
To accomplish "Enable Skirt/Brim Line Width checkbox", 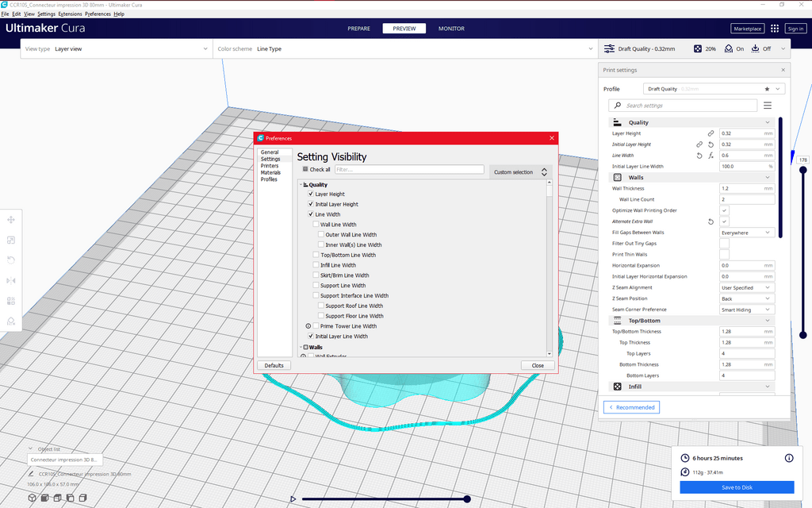I will tap(316, 275).
